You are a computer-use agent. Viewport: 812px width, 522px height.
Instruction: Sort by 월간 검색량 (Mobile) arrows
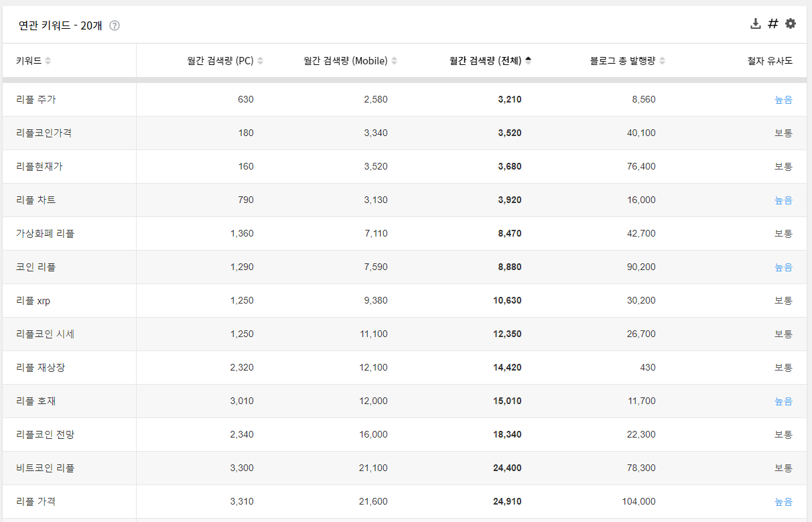(x=394, y=61)
